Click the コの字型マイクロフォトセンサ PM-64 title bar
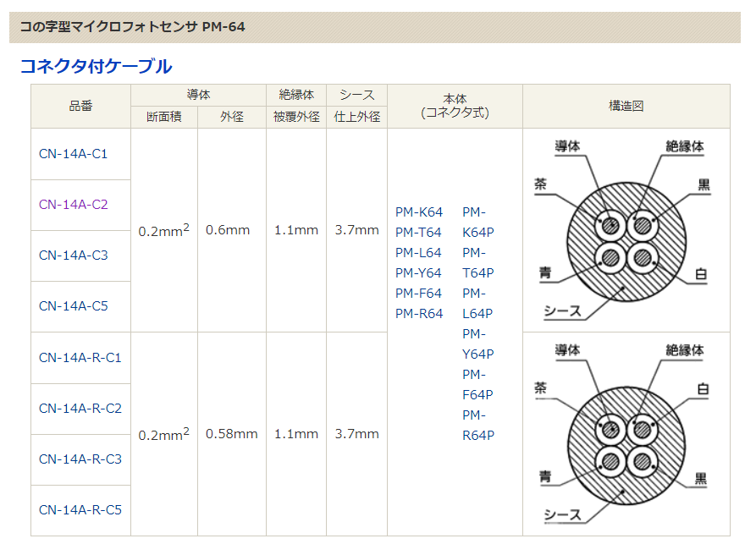This screenshot has height=555, width=756. tap(375, 27)
